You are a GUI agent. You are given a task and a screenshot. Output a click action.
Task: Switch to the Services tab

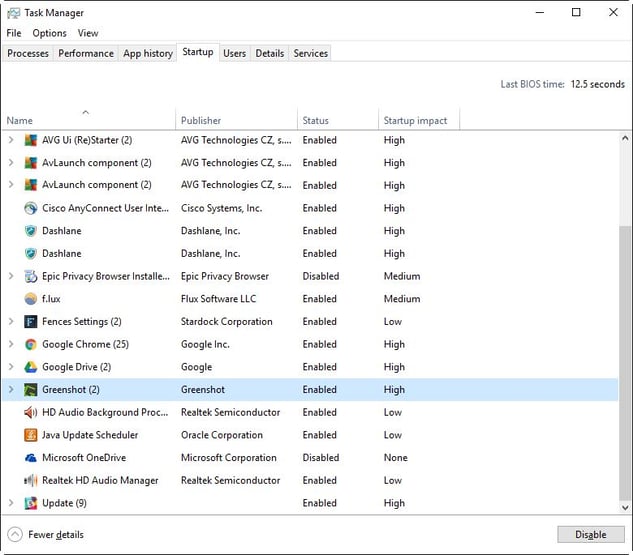(x=310, y=53)
